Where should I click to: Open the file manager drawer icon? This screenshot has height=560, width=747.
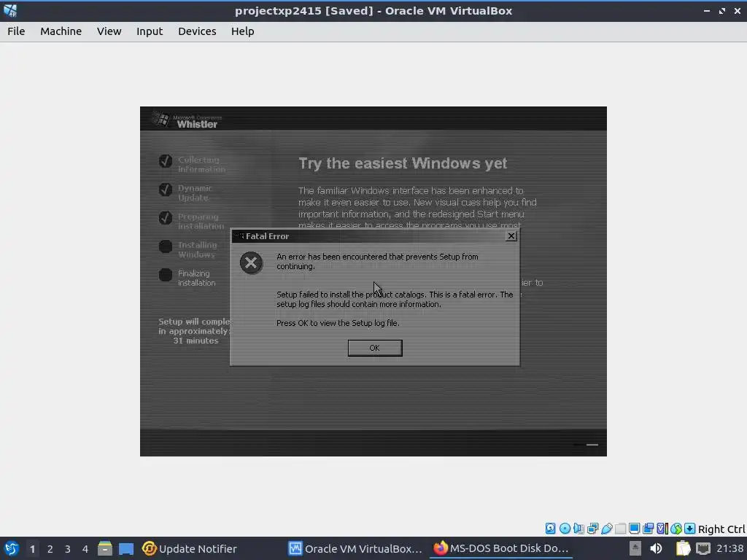click(x=105, y=548)
